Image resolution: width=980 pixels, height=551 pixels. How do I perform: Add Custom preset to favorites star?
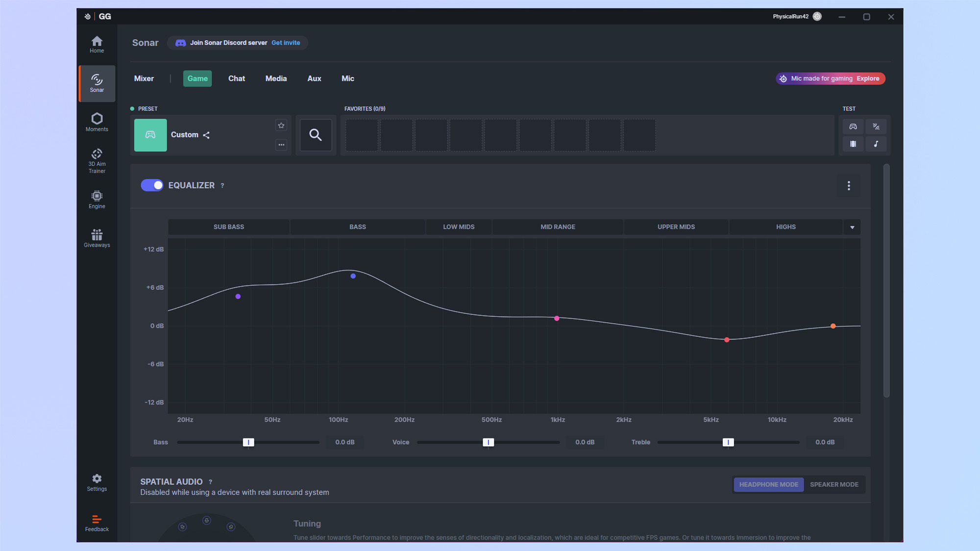pos(281,125)
